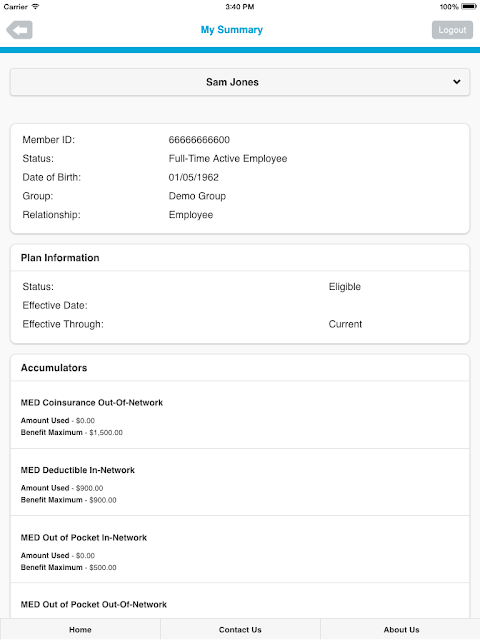
Task: Select the MED Coinsurance Out-Of-Network item
Action: [x=240, y=415]
